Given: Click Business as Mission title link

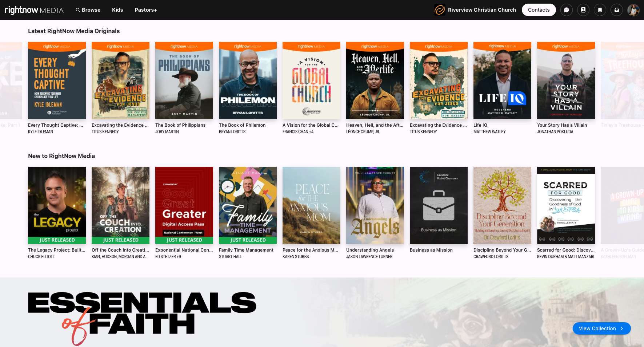Looking at the screenshot, I should pyautogui.click(x=431, y=250).
